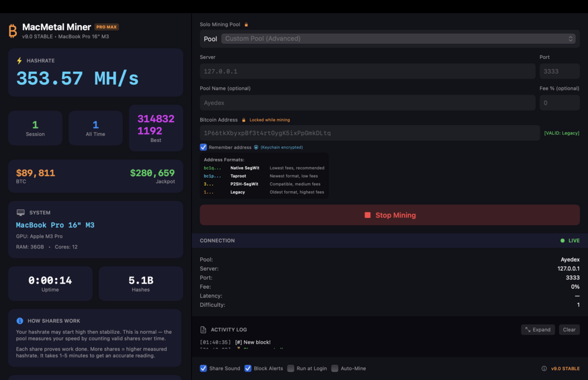This screenshot has width=588, height=380.
Task: Click the orange Bitcoin logo icon
Action: (13, 31)
